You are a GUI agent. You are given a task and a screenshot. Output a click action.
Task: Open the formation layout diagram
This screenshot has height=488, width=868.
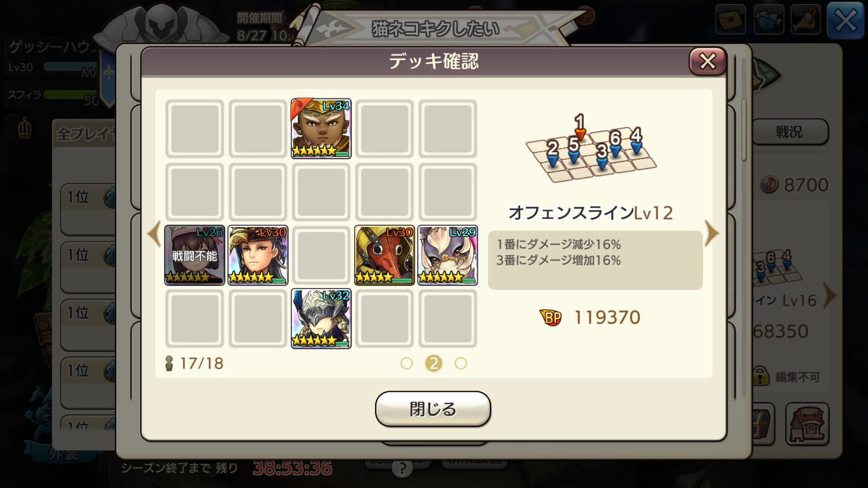pos(591,148)
